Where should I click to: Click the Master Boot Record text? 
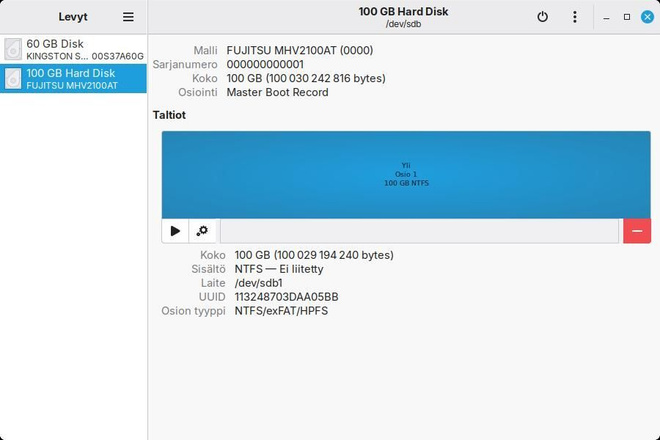point(277,92)
